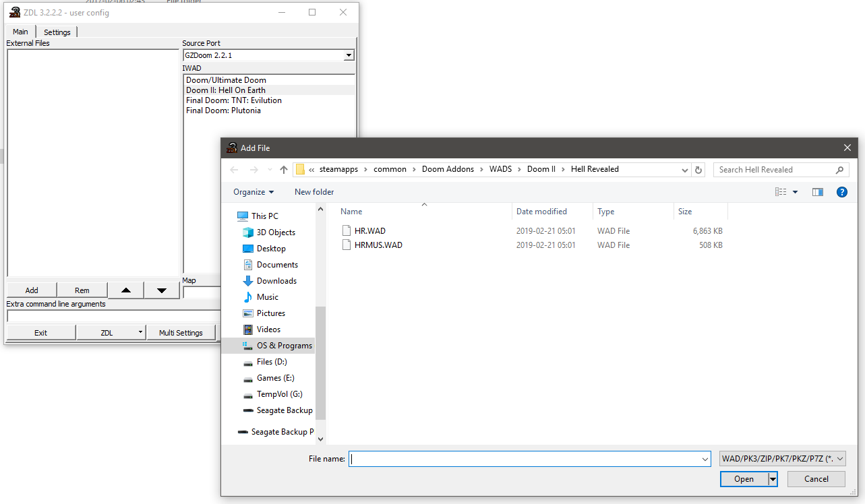Viewport: 865px width, 504px height.
Task: Select HRMUS.WAD file icon
Action: [x=347, y=245]
